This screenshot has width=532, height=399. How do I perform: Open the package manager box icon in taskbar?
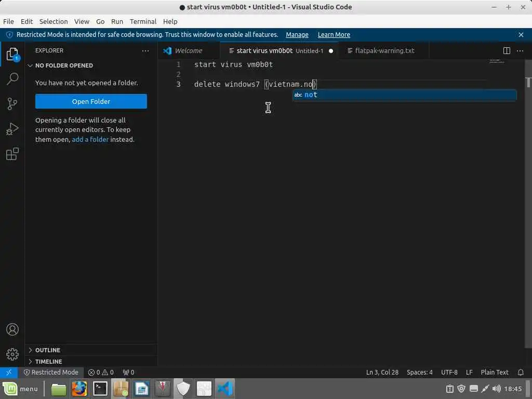(x=121, y=389)
